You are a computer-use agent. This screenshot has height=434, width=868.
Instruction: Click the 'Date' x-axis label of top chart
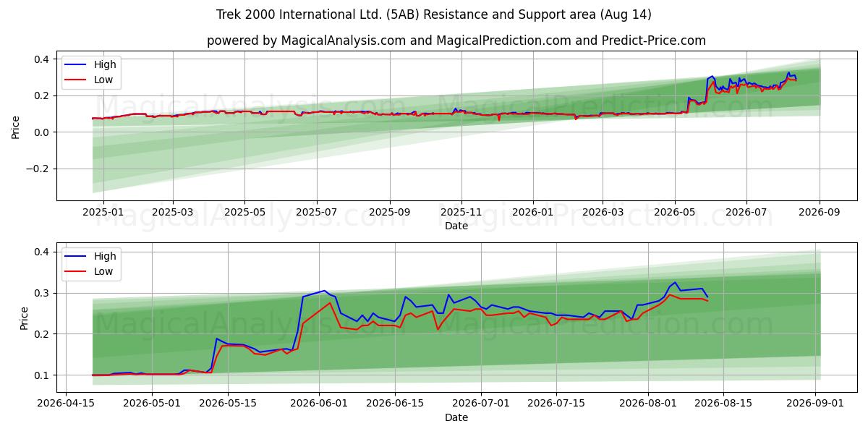click(x=456, y=226)
